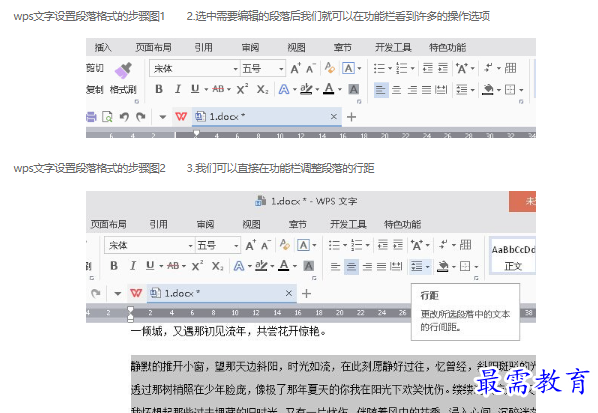This screenshot has width=598, height=413.
Task: Expand line spacing arrow in upper toolbar
Action: (x=473, y=90)
